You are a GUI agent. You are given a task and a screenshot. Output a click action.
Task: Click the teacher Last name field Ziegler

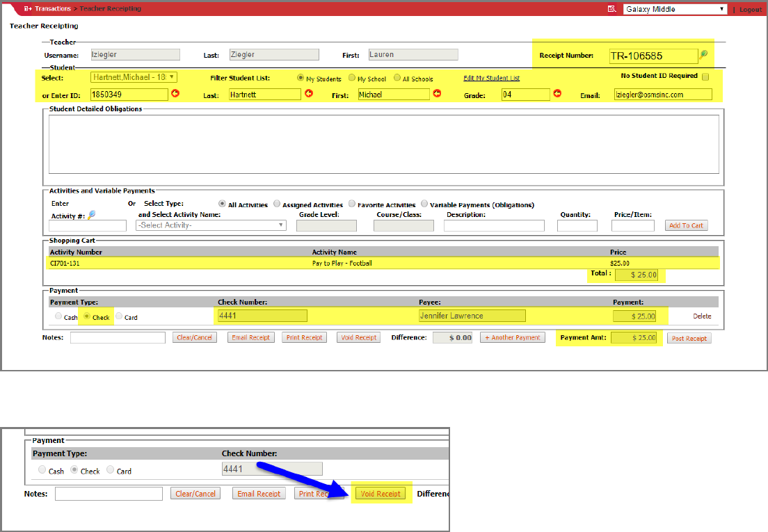click(274, 55)
